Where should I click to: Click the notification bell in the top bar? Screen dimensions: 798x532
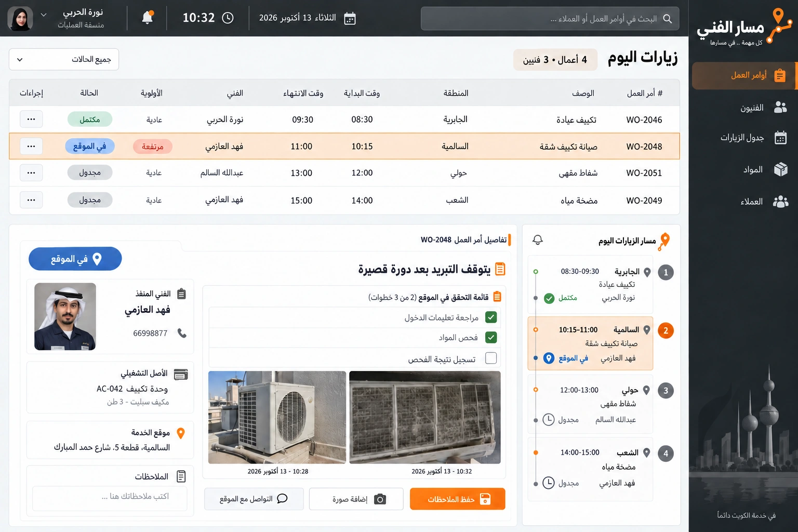[x=148, y=18]
